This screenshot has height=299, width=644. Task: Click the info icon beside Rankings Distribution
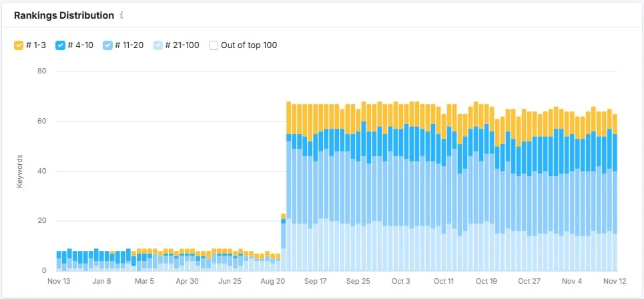[x=121, y=15]
